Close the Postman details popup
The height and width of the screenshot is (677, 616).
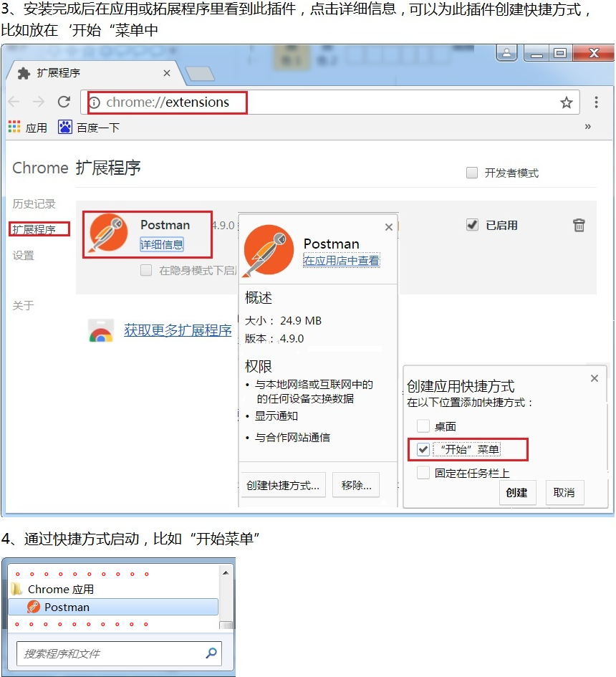388,227
